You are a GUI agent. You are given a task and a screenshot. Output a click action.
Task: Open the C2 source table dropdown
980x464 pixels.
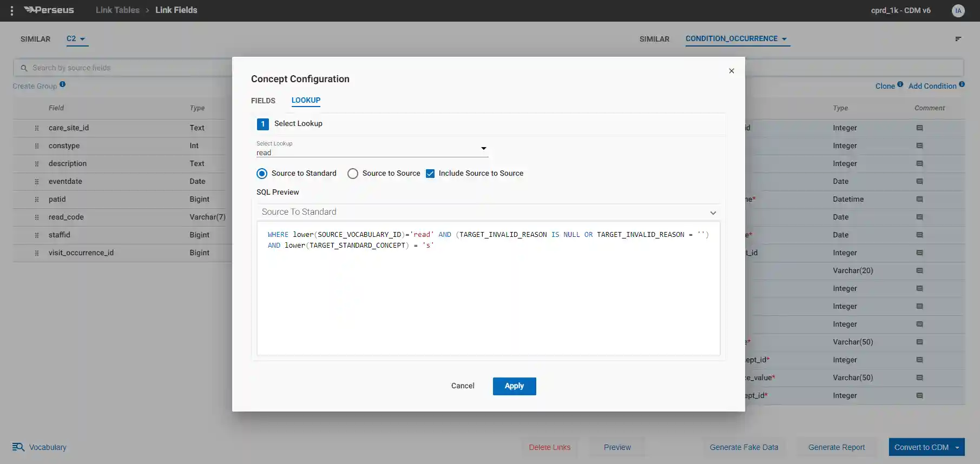[x=77, y=39]
